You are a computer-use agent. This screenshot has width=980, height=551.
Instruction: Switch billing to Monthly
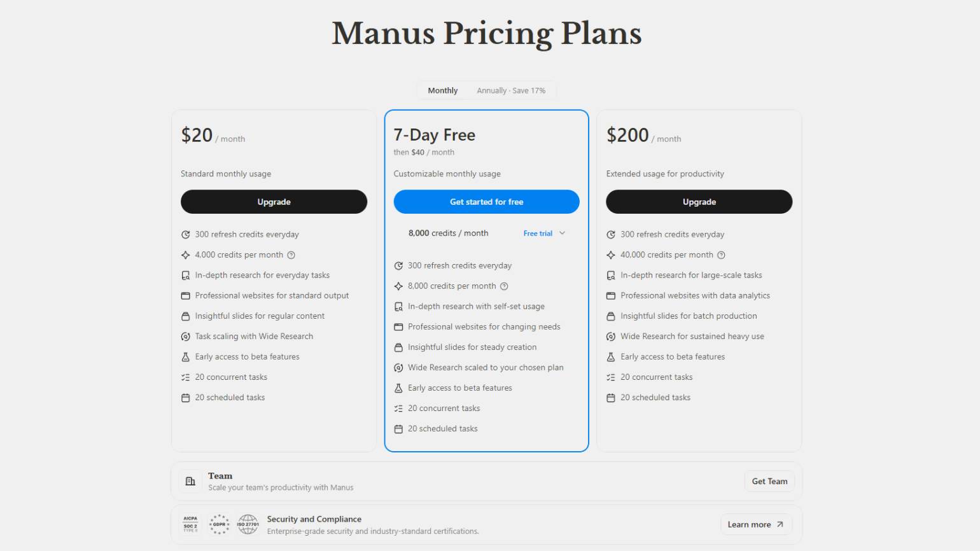[443, 91]
